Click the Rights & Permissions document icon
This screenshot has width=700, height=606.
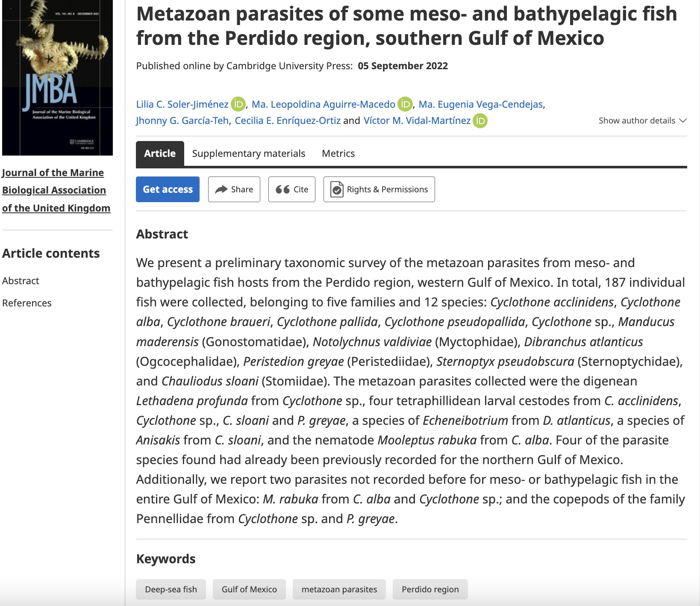click(x=338, y=189)
